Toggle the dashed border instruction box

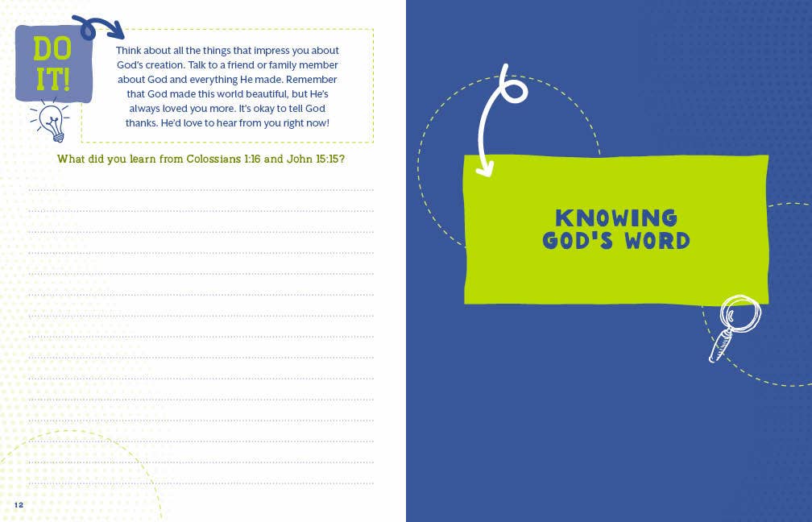226,85
